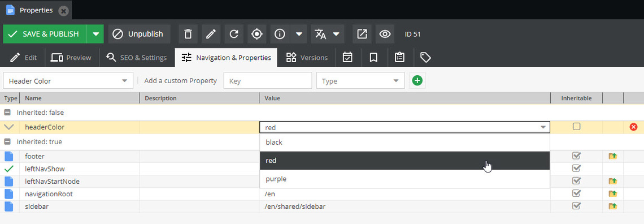The height and width of the screenshot is (224, 644).
Task: Click the eye preview icon
Action: pyautogui.click(x=385, y=34)
